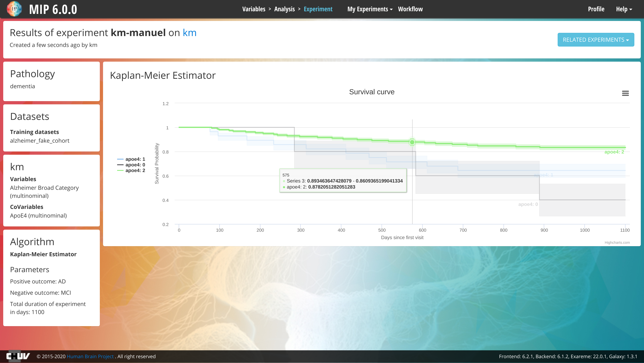Click the green highlighted data point marker
This screenshot has width=644, height=363.
click(x=412, y=142)
